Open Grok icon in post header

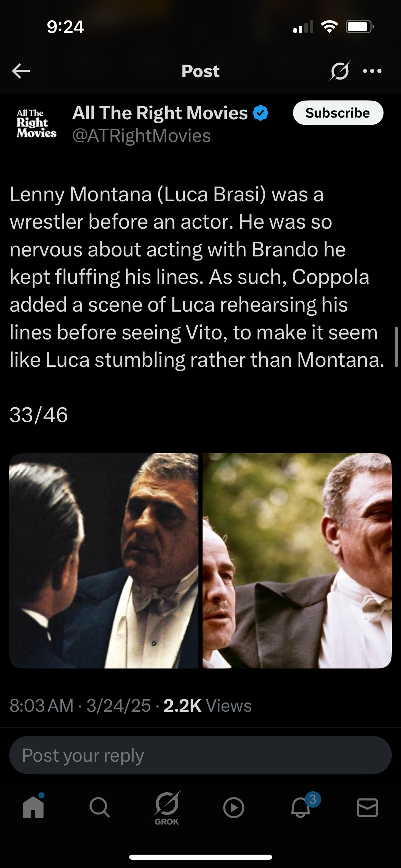(340, 71)
